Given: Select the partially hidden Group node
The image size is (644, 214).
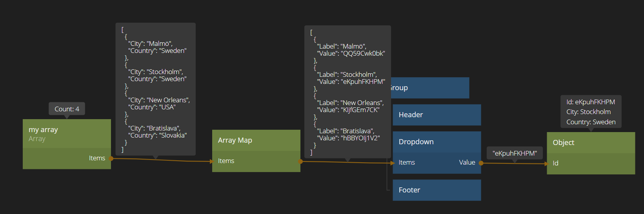Looking at the screenshot, I should [429, 88].
